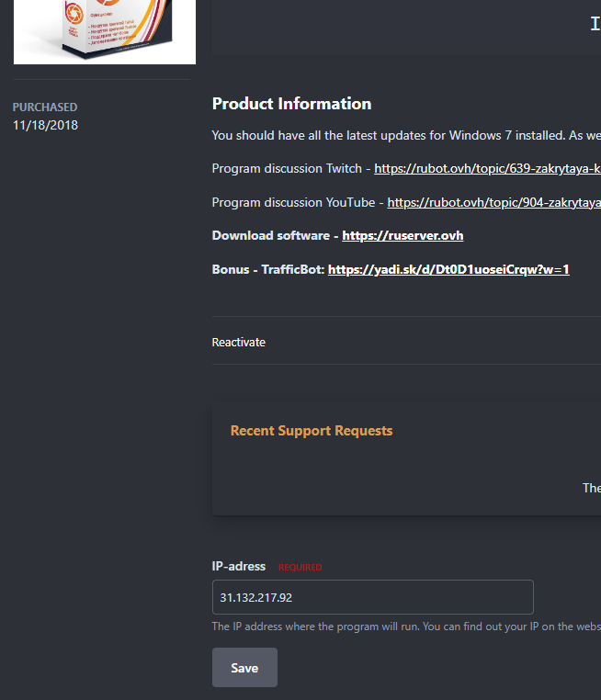
Task: Click the "Program discussion Twitch" text
Action: coord(287,169)
